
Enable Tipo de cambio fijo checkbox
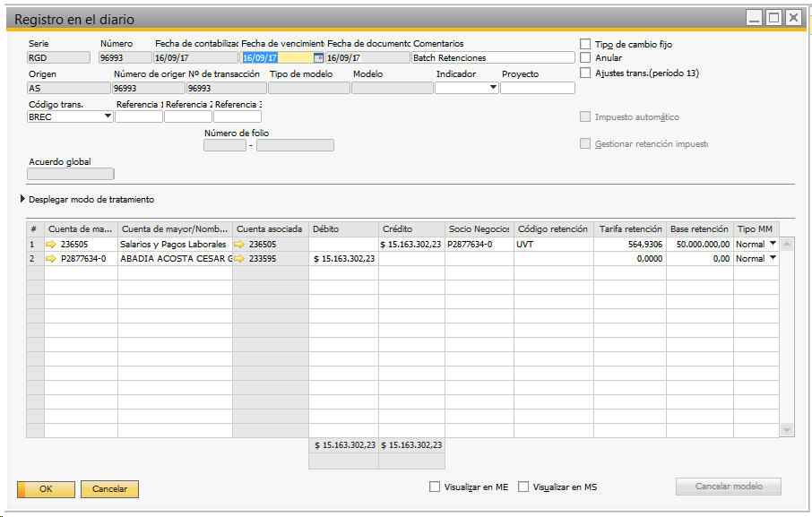pos(585,44)
